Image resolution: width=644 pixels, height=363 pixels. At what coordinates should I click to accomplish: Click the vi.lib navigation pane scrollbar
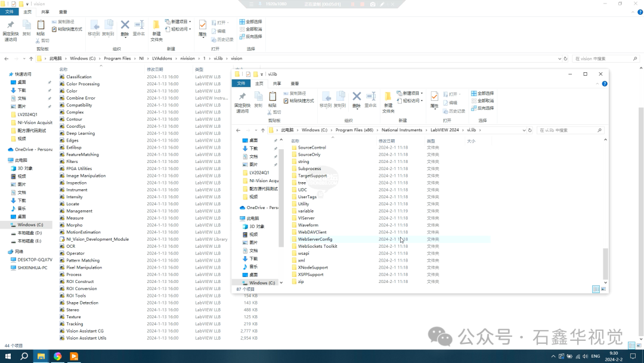pyautogui.click(x=281, y=198)
